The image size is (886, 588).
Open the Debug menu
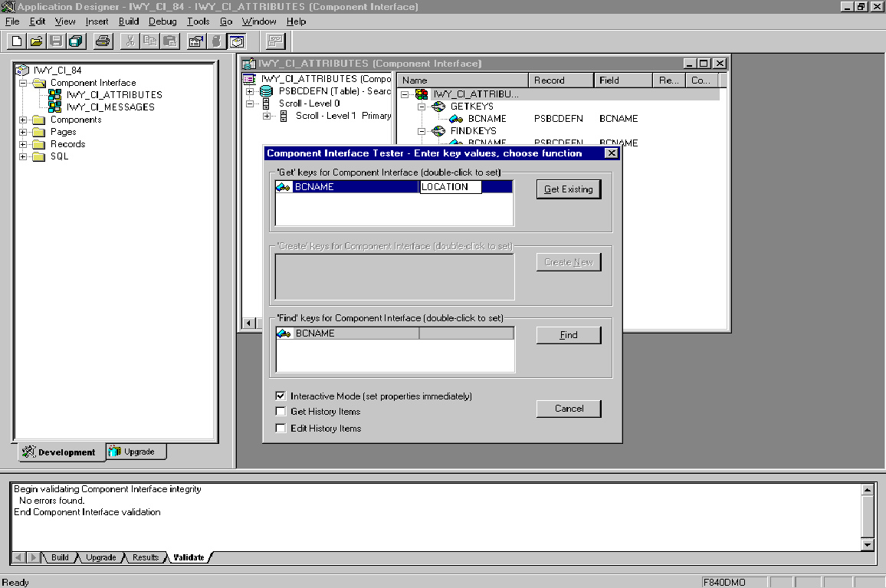[162, 21]
